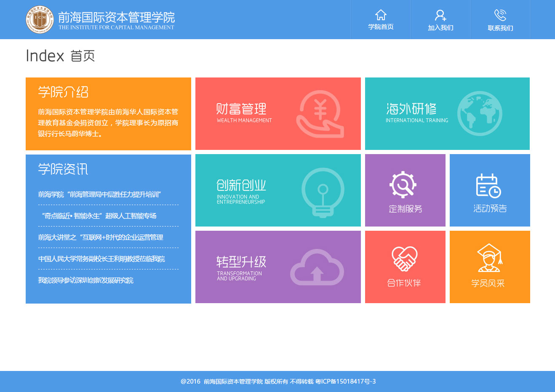This screenshot has width=555, height=392.
Task: Click the add-person icon above 加入我们
Action: point(440,15)
